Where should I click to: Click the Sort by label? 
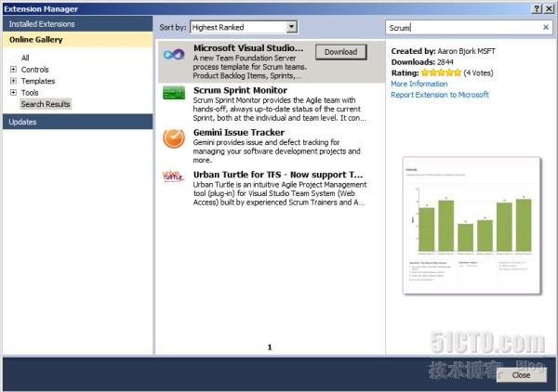173,27
